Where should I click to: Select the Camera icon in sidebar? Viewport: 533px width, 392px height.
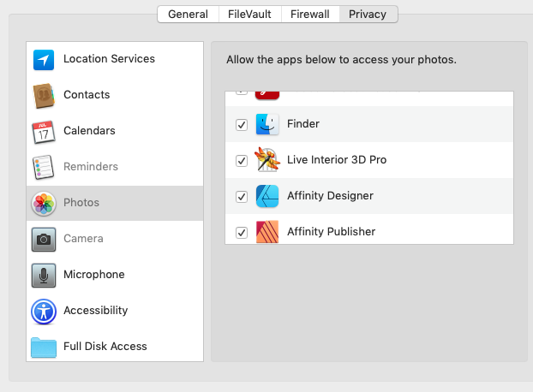tap(44, 239)
